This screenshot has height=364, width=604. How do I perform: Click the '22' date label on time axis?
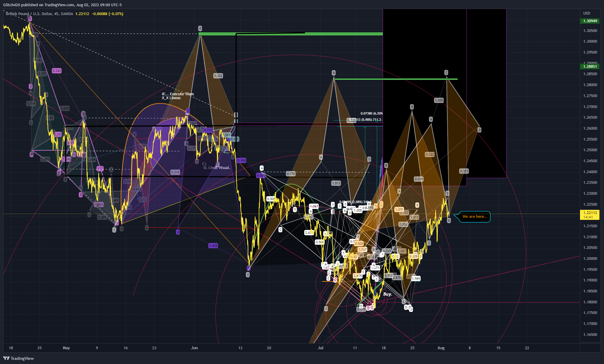[527, 348]
